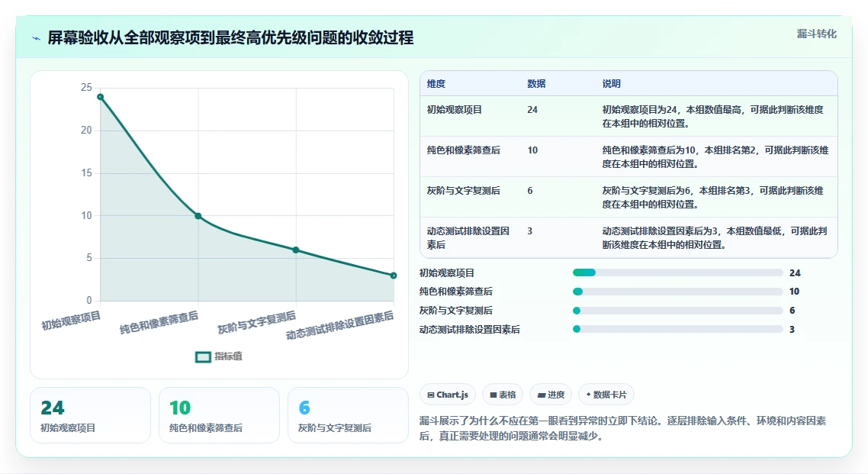Click progress value 24 at bar end

tap(795, 273)
